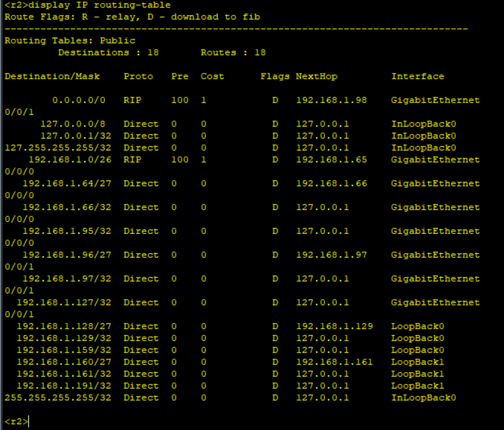Click next hop 192.168.1.66

(x=332, y=184)
